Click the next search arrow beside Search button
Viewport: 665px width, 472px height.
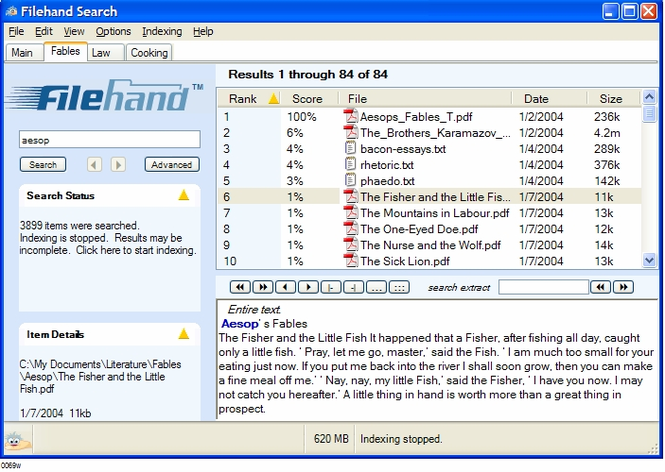(118, 164)
